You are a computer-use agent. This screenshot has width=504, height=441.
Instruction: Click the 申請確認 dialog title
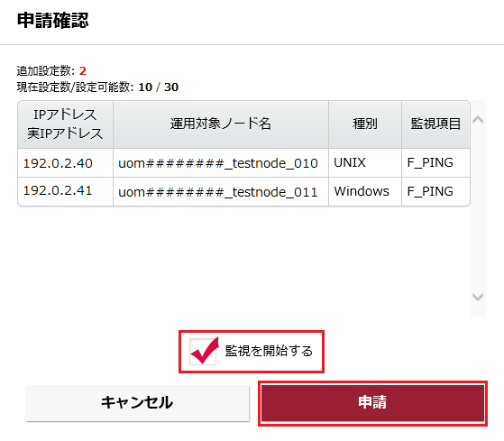(x=52, y=21)
